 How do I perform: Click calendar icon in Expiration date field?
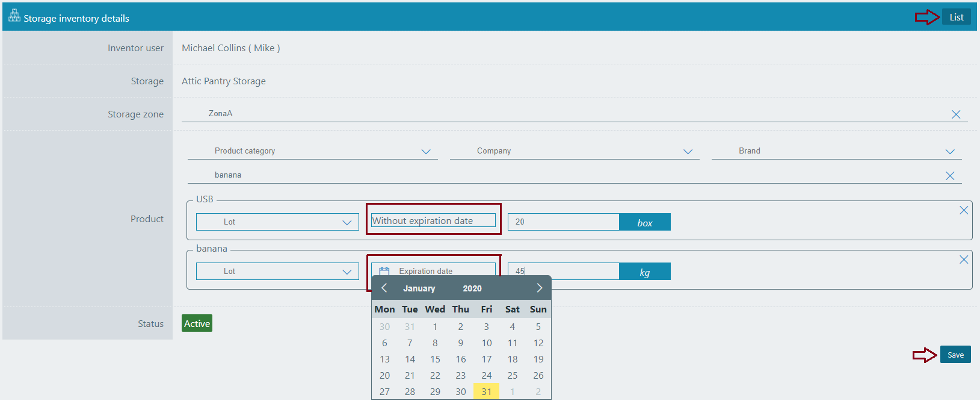pyautogui.click(x=384, y=272)
